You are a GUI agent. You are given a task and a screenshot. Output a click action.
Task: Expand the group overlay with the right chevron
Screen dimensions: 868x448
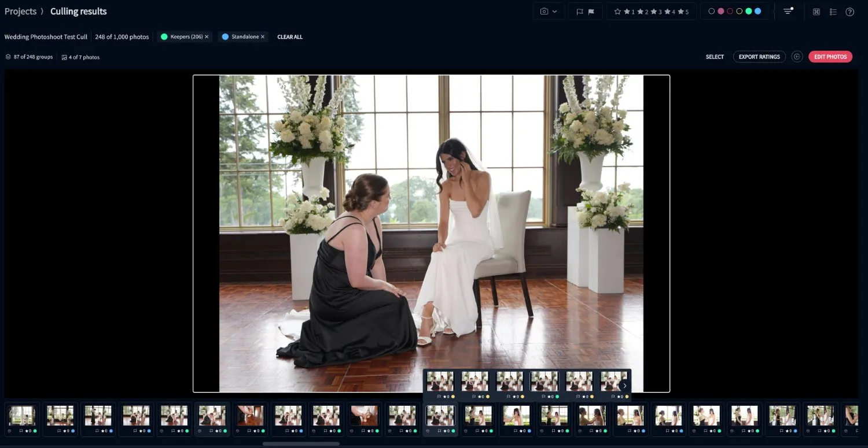coord(624,385)
